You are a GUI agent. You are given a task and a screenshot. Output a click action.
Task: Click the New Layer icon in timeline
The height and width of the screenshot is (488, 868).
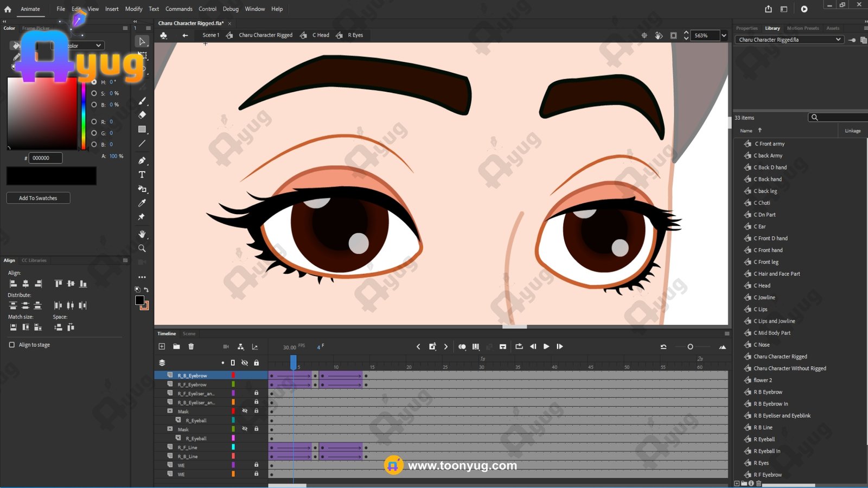162,346
